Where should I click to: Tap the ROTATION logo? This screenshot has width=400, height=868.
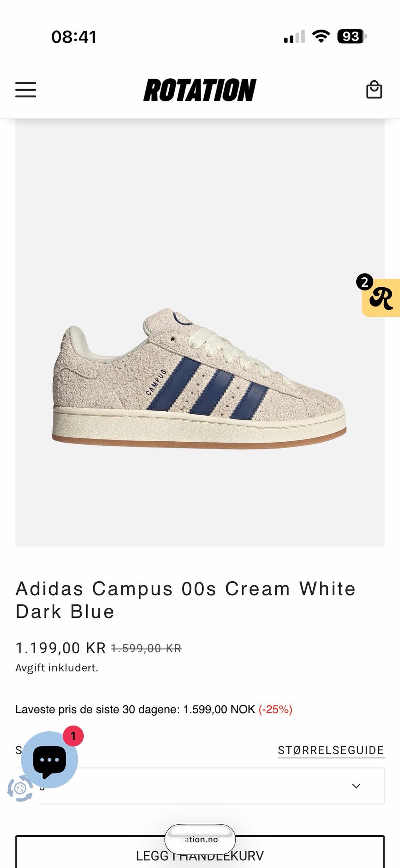tap(200, 90)
